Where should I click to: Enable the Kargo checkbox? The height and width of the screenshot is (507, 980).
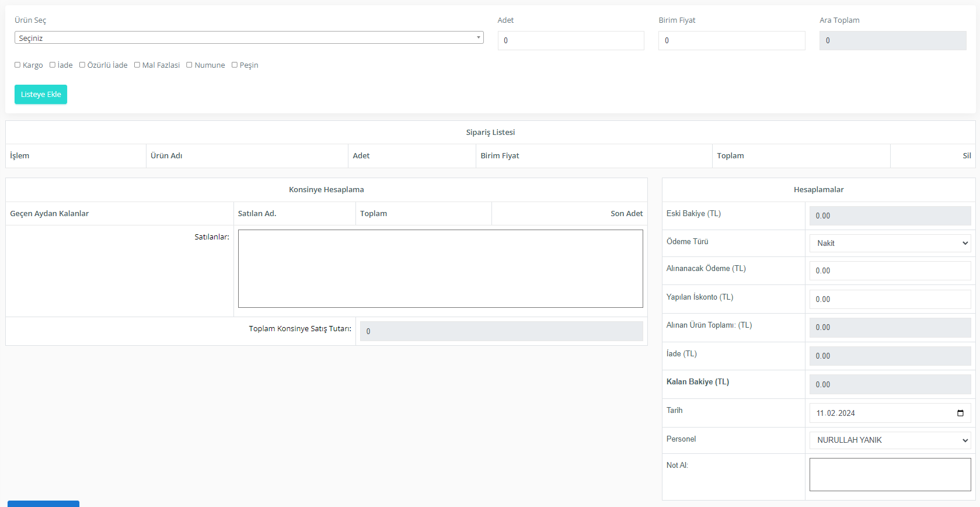(18, 65)
